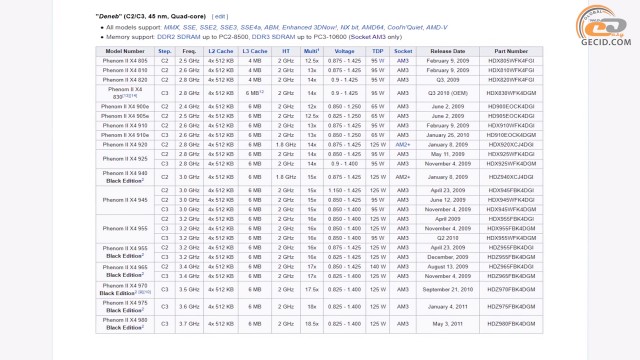
Task: Open the AMD-V link
Action: 437,27
